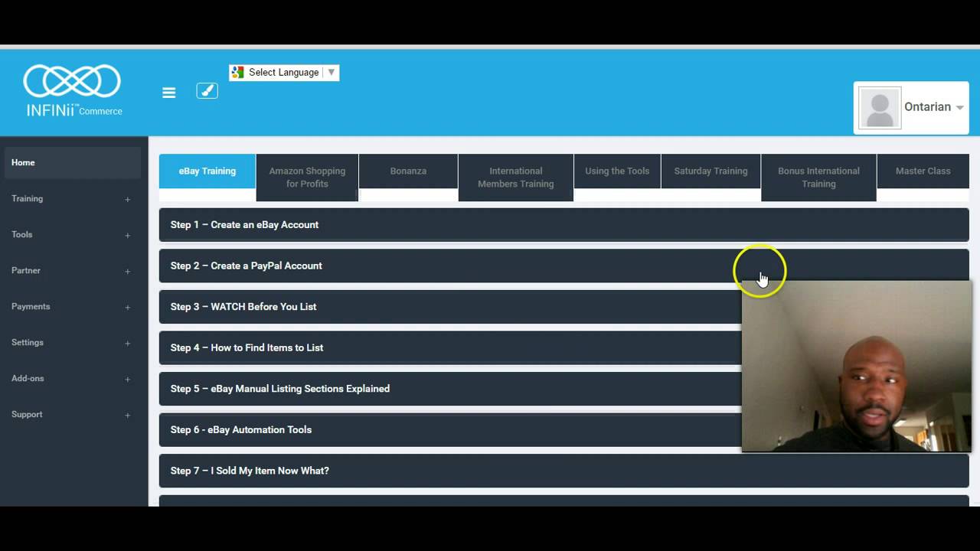Expand Add-ons with its plus icon
Viewport: 980px width, 551px height.
pos(128,379)
